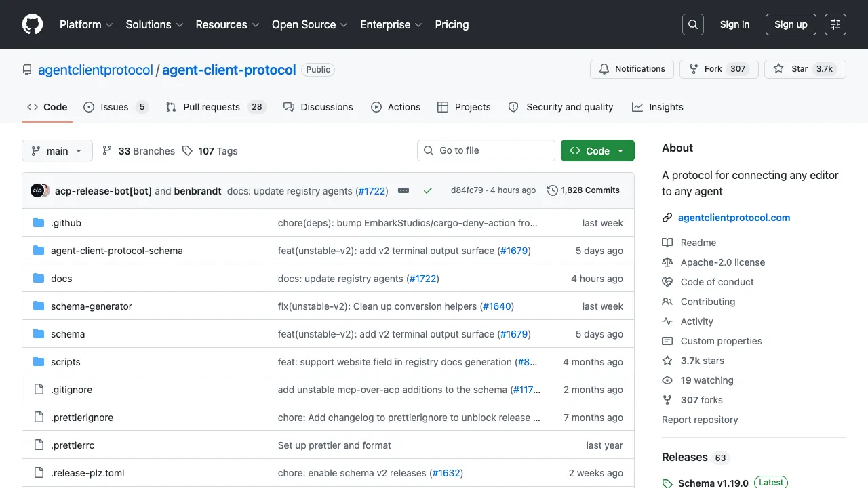The width and height of the screenshot is (868, 488).
Task: Star the repository
Action: point(805,69)
